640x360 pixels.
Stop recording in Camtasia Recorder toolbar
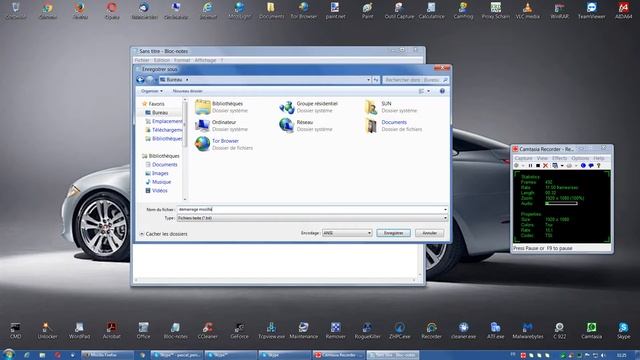[538, 166]
